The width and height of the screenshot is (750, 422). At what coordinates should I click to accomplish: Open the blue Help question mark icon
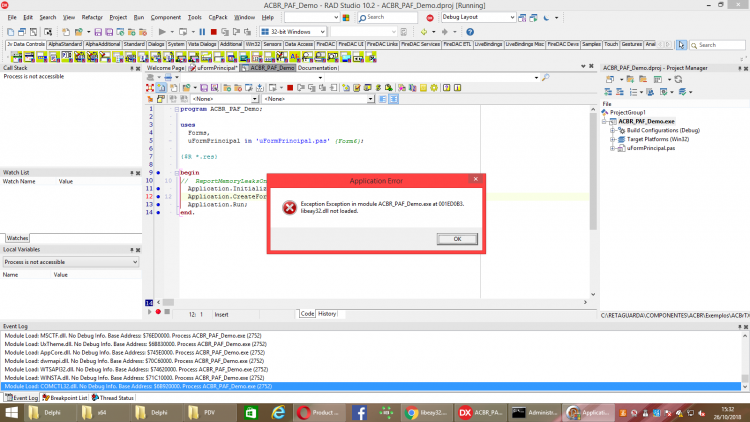[470, 32]
